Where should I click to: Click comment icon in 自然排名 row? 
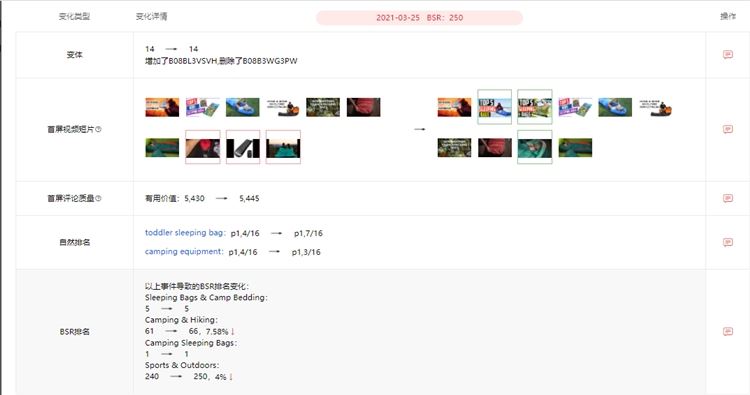tap(728, 242)
